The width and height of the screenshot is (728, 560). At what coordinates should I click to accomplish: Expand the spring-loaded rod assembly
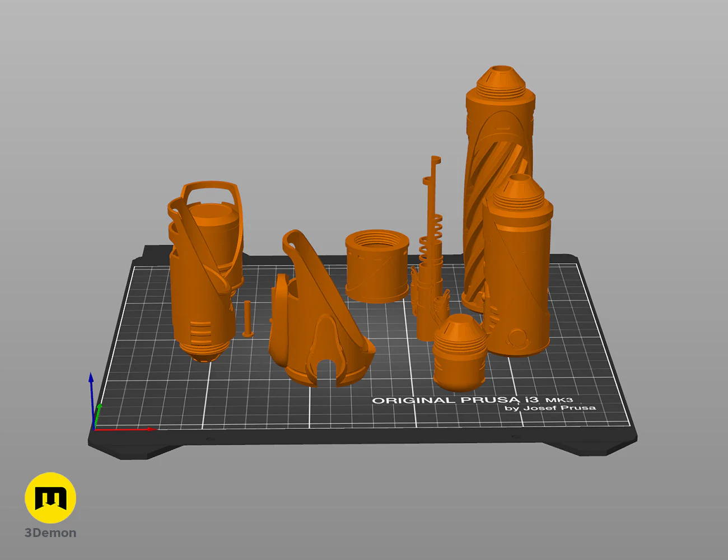click(x=431, y=246)
